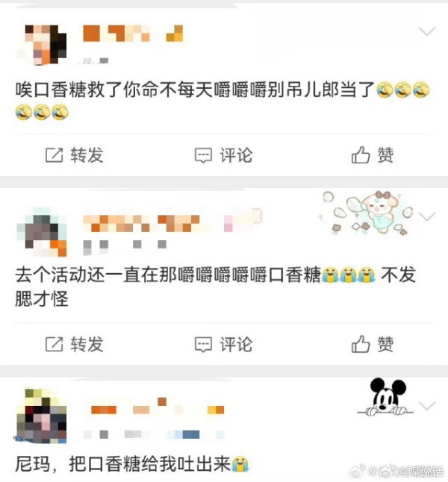Viewport: 448px width, 482px height.
Task: Click 赞 label under first post
Action: [x=385, y=154]
